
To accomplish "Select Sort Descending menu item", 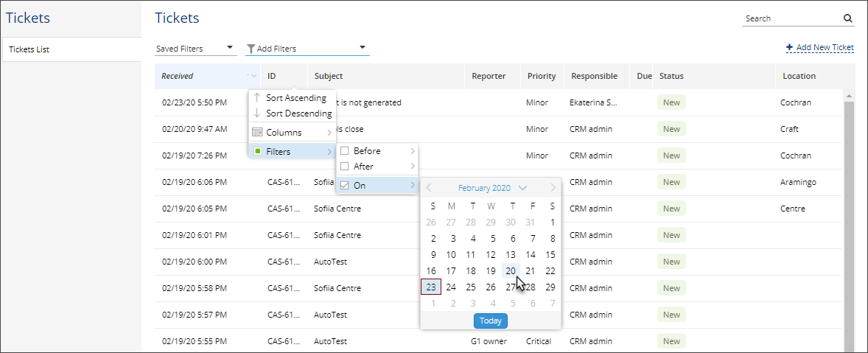I will 293,113.
